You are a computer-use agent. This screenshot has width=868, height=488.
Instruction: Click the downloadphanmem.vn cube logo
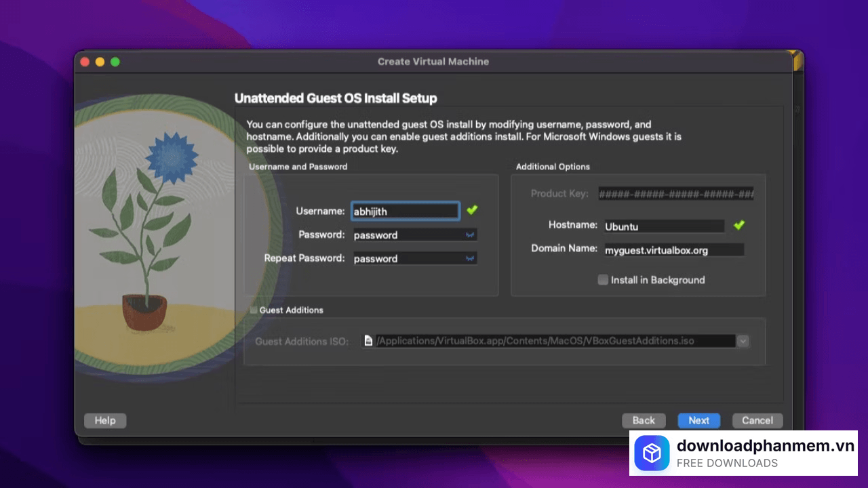tap(652, 453)
